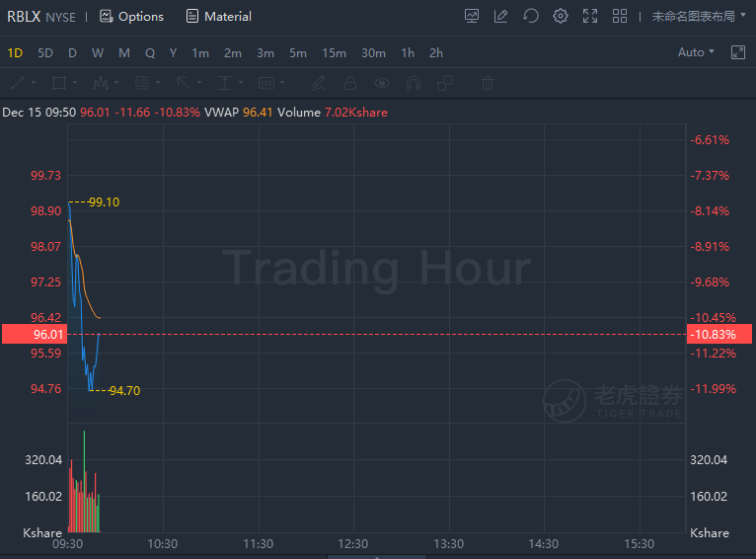756x559 pixels.
Task: Toggle the lock drawings icon
Action: pos(350,83)
